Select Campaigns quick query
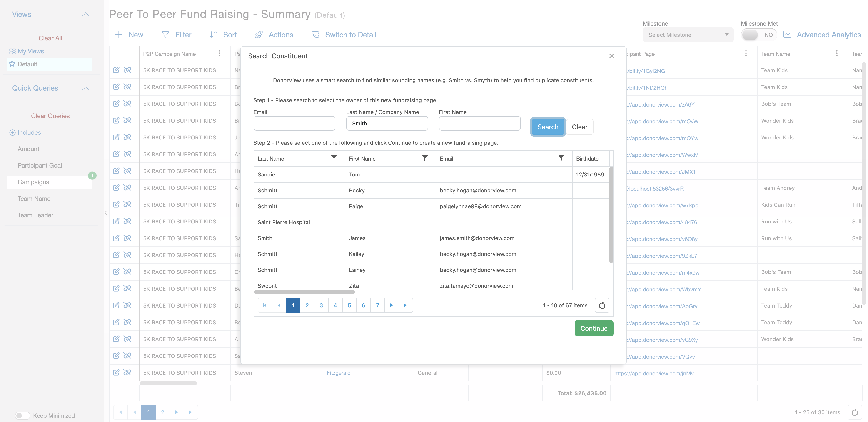 tap(33, 182)
